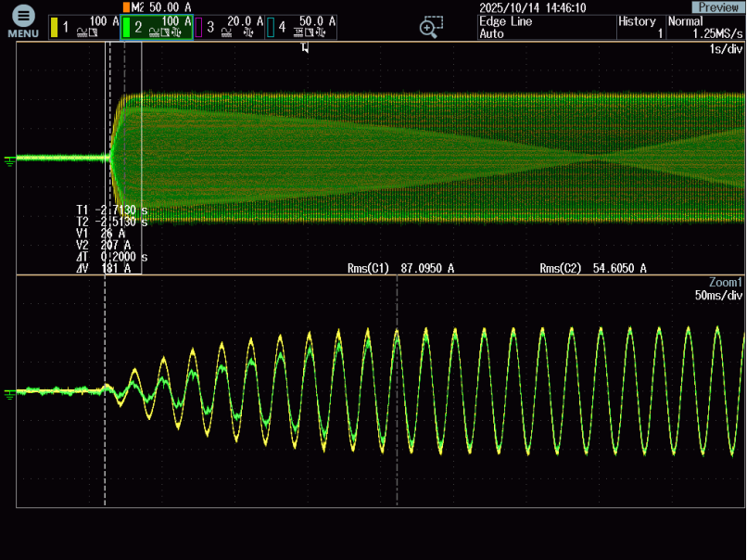Click the zoom waveform ground level marker
This screenshot has width=747, height=560.
point(10,392)
